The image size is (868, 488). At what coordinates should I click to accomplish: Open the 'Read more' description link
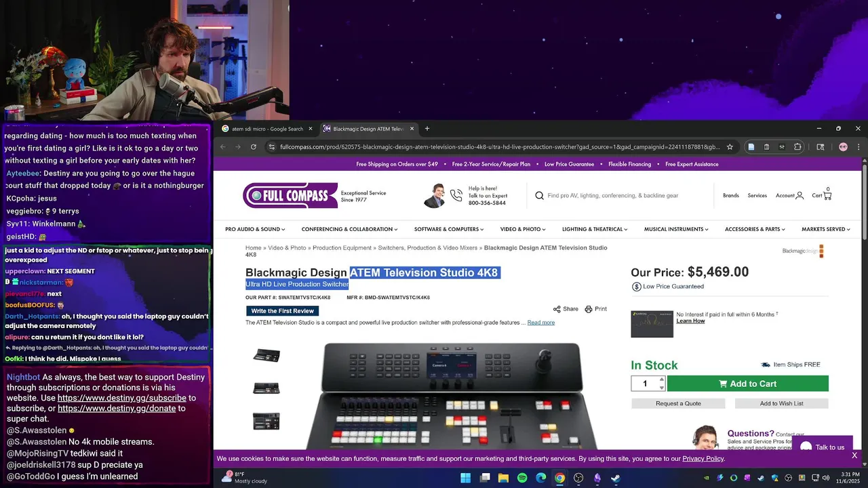coord(541,323)
